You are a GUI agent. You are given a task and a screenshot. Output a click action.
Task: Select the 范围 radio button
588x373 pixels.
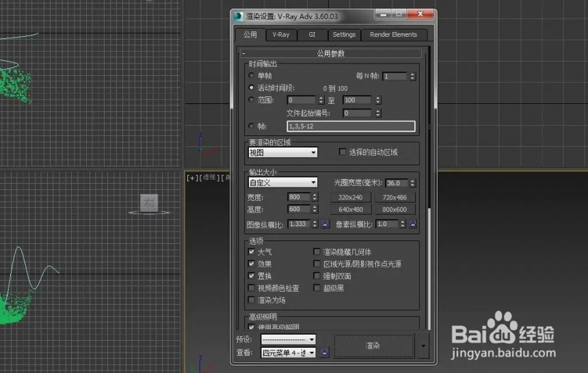pos(251,100)
